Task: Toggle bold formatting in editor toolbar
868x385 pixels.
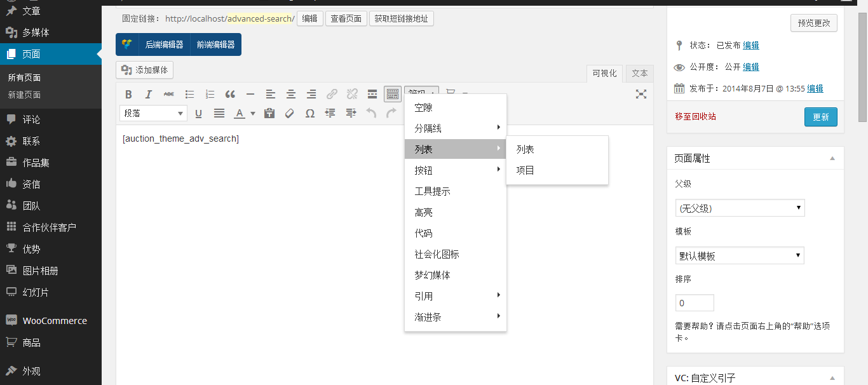Action: tap(128, 95)
